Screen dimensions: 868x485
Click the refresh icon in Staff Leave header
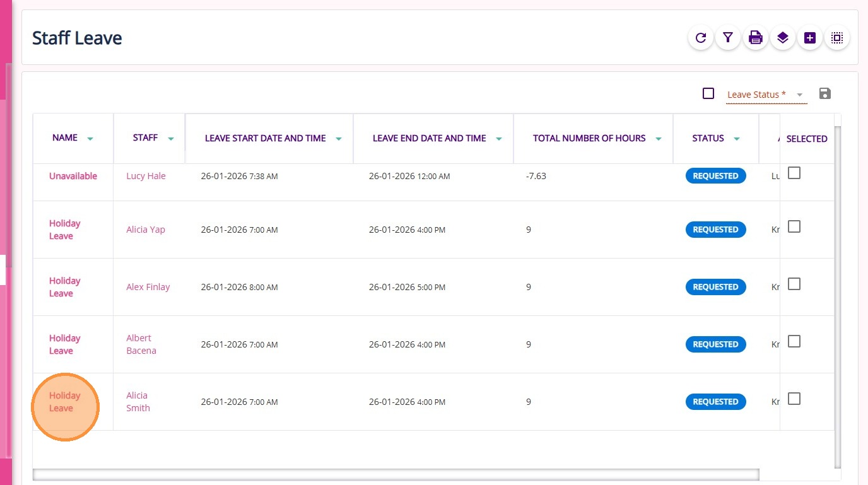[x=701, y=38]
